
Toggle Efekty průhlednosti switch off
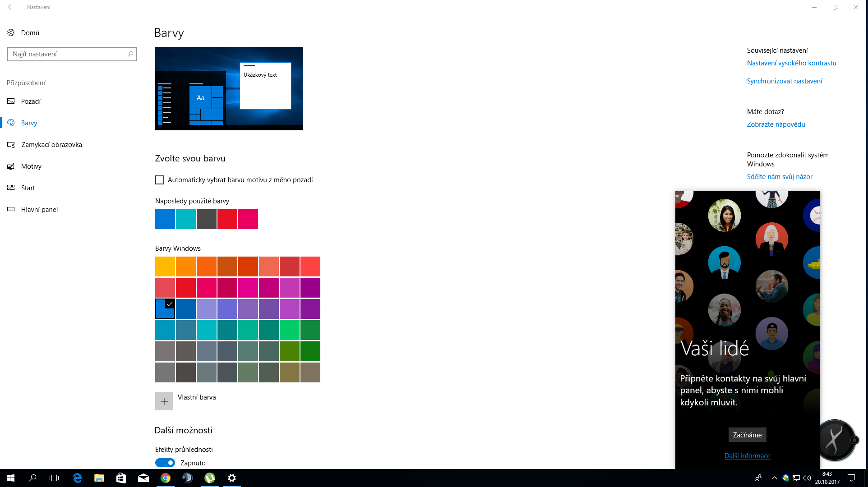coord(165,463)
